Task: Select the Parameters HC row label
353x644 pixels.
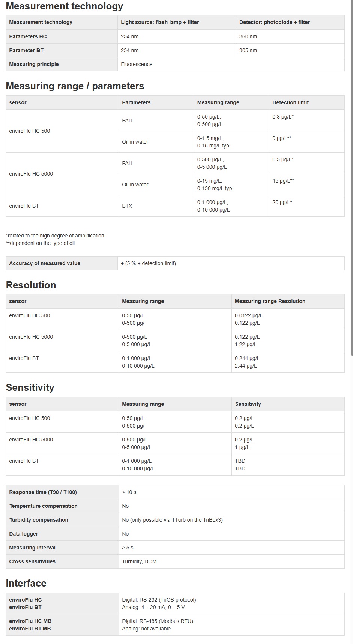Action: (x=28, y=36)
